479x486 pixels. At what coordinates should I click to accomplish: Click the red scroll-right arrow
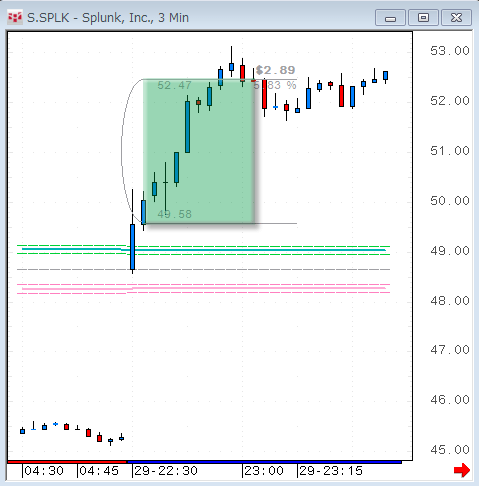pyautogui.click(x=462, y=470)
